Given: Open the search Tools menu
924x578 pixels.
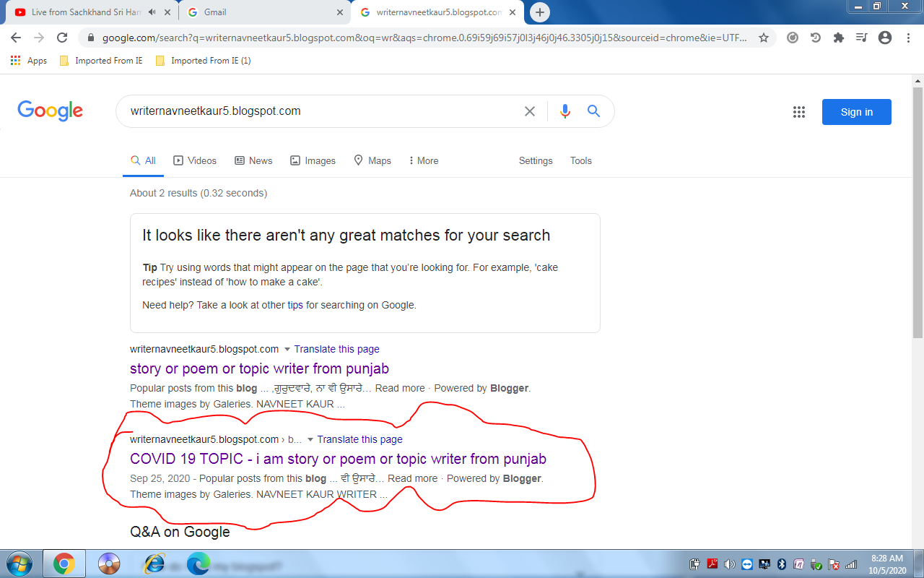Looking at the screenshot, I should tap(581, 160).
